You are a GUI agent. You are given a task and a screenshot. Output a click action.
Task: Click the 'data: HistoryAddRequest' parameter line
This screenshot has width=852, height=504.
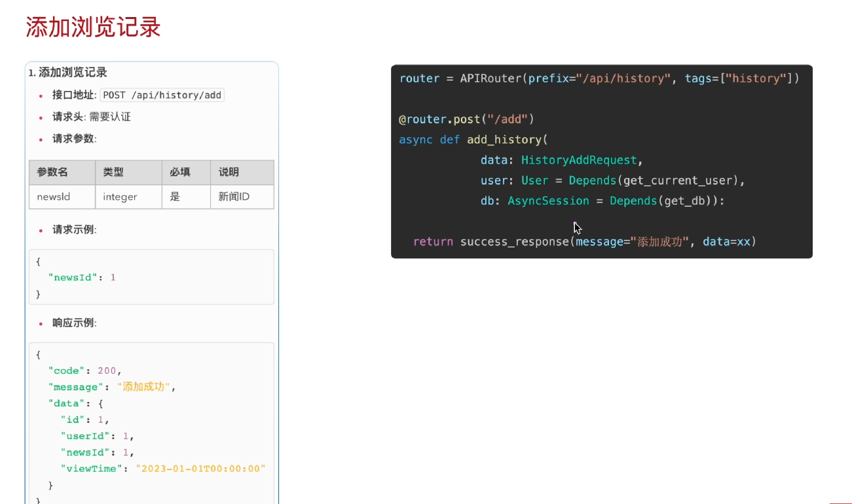pos(562,160)
